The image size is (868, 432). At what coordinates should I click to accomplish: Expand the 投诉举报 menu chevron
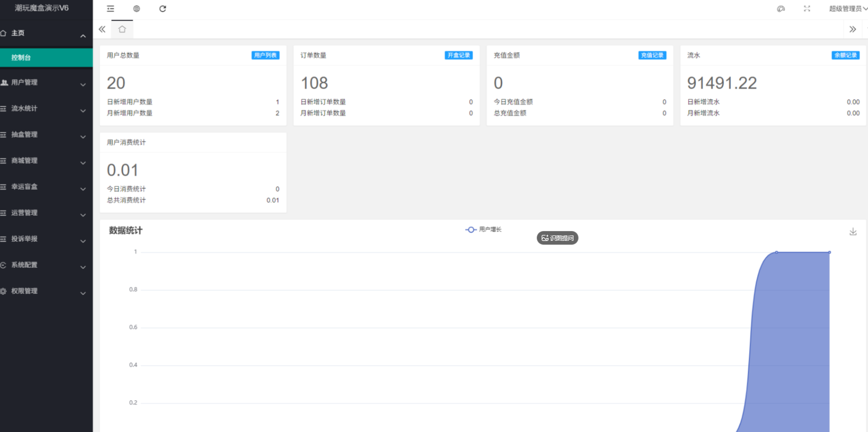pos(83,241)
